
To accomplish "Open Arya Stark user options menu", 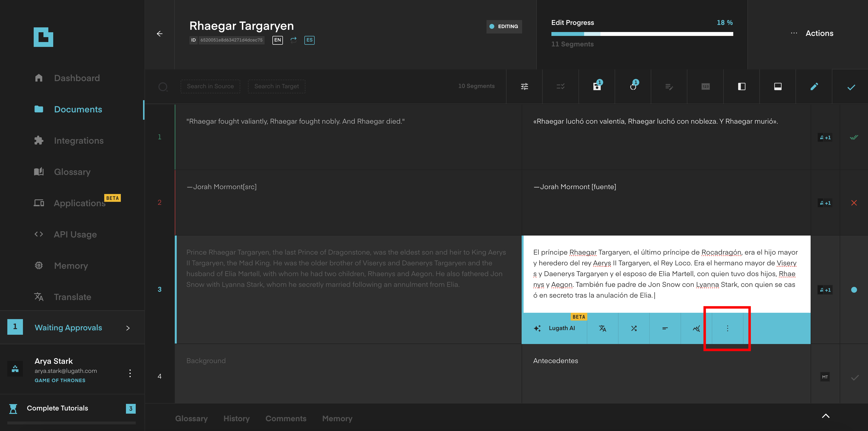I will (130, 373).
